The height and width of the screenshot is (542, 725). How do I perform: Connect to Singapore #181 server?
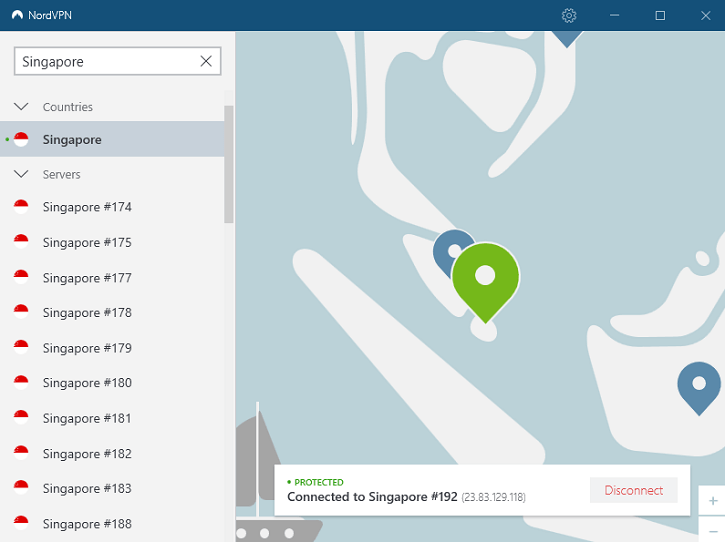[112, 418]
